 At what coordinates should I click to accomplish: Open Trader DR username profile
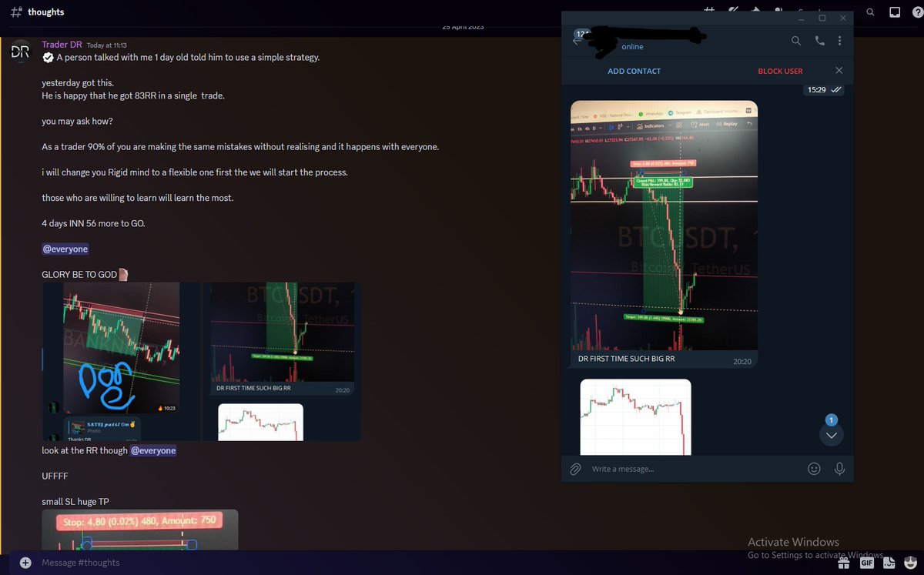[62, 45]
